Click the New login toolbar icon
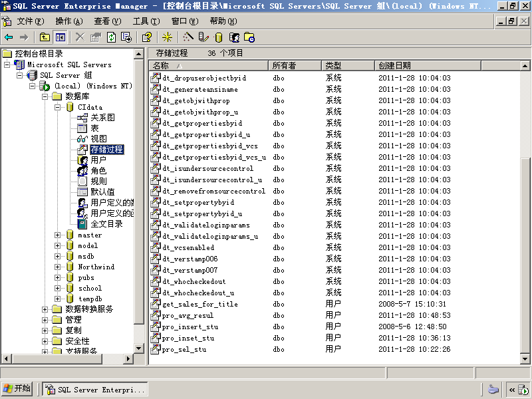The image size is (532, 399). point(234,37)
